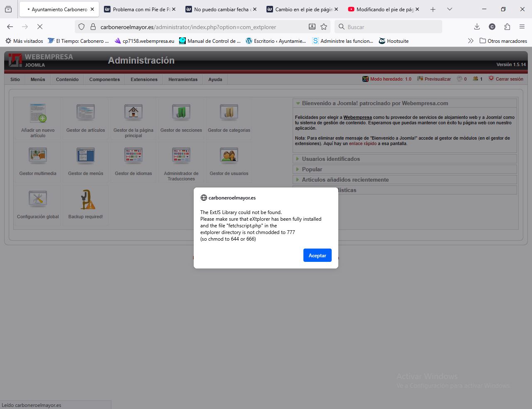Open Gestor de artículos icon
Image resolution: width=532 pixels, height=409 pixels.
coord(86,113)
